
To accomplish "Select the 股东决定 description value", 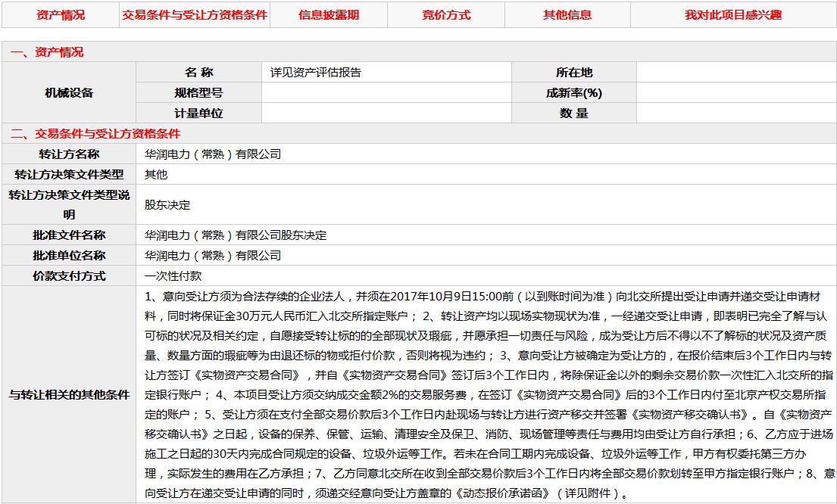I will (167, 205).
